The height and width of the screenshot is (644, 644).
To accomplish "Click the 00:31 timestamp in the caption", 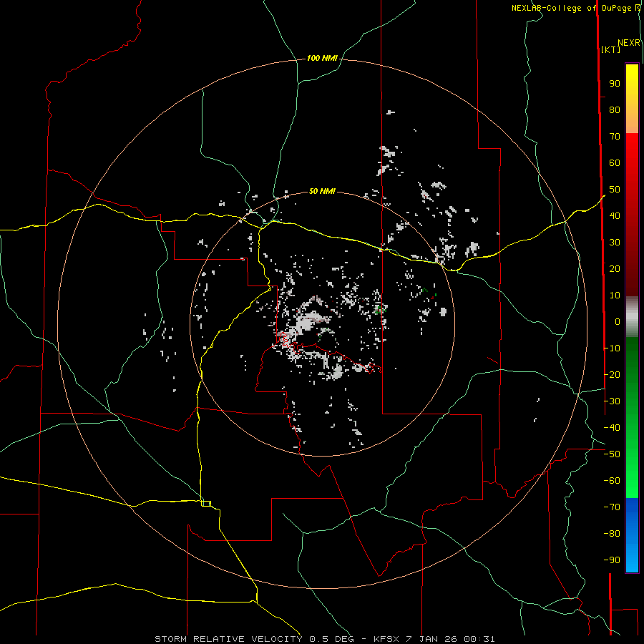I will (479, 639).
